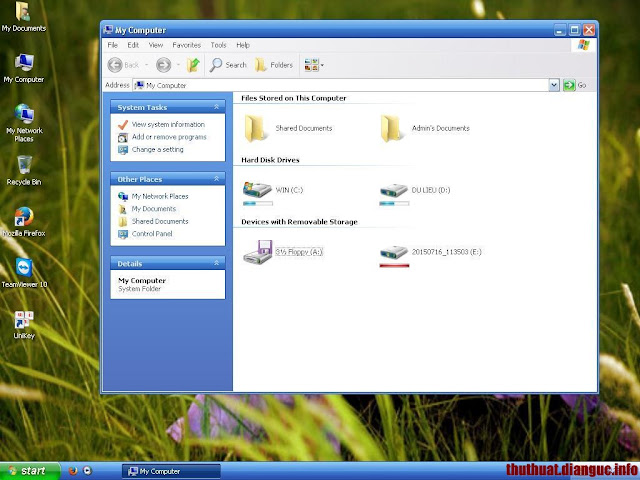Collapse the Details panel
Viewport: 640px width, 480px height.
point(216,263)
